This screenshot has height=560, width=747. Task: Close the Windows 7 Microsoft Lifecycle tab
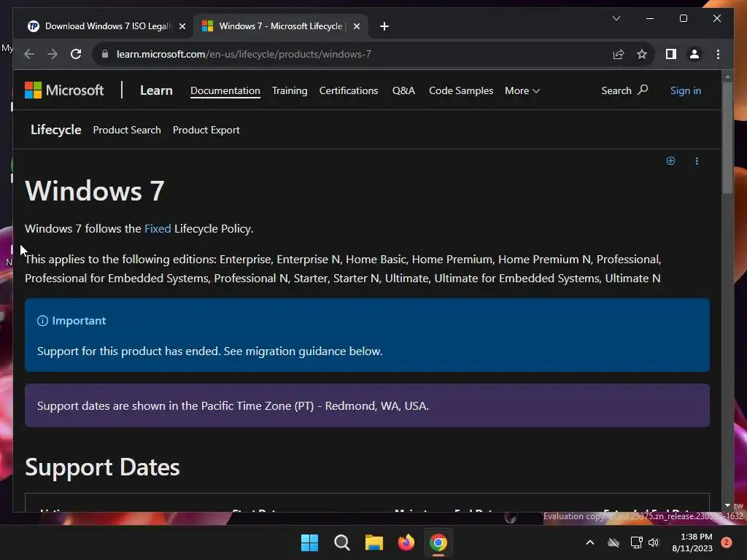(x=356, y=26)
